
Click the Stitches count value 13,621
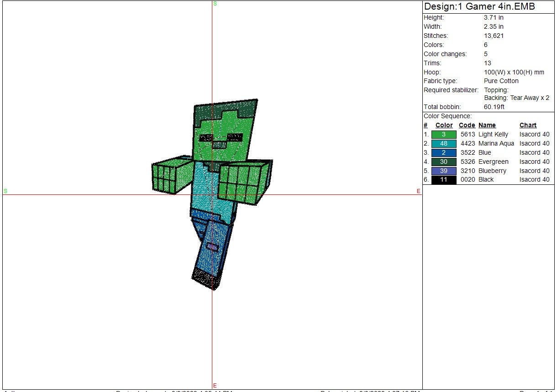coord(494,36)
